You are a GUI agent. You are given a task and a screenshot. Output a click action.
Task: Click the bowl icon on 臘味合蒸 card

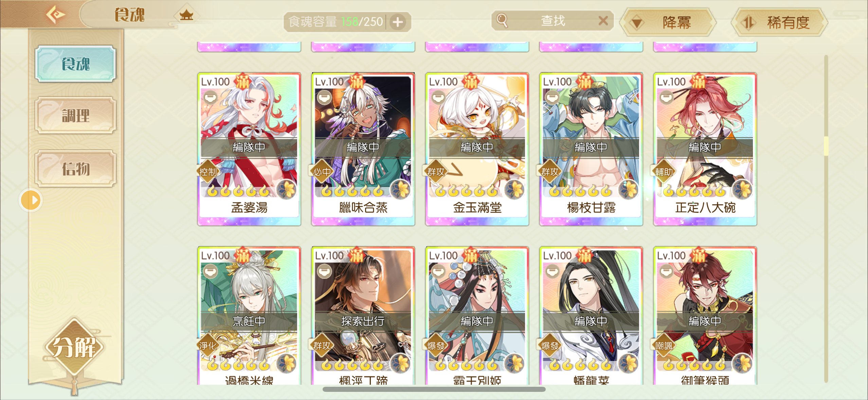[324, 98]
